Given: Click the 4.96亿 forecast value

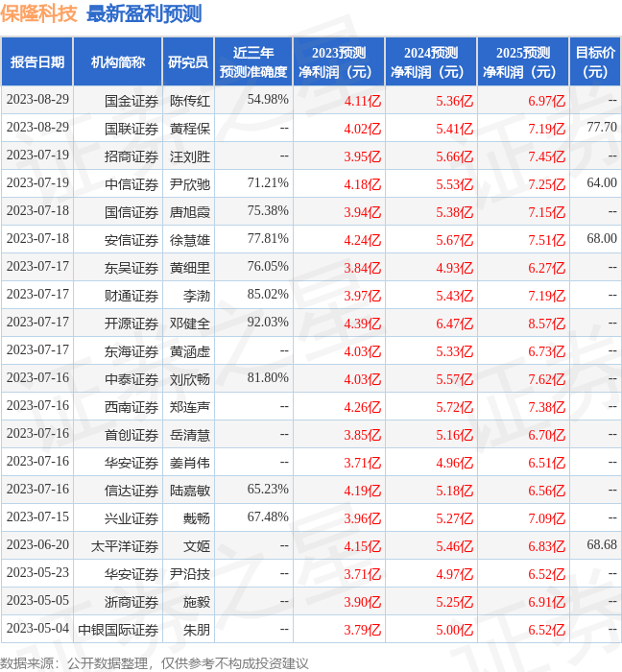Looking at the screenshot, I should coord(455,464).
